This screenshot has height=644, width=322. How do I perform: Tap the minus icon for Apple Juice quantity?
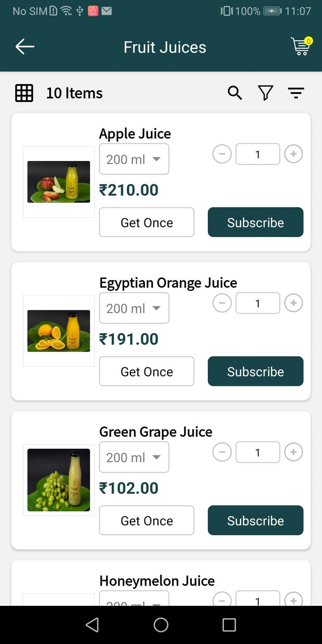pos(222,154)
